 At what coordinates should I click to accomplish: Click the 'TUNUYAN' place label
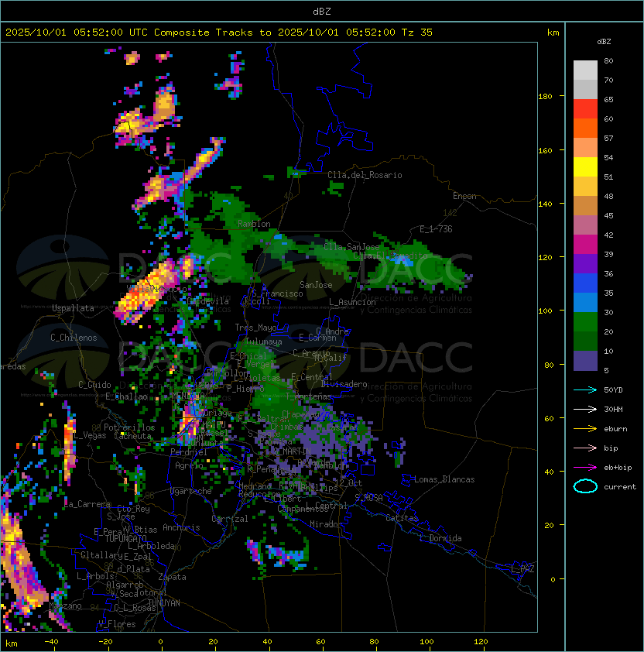coord(164,603)
